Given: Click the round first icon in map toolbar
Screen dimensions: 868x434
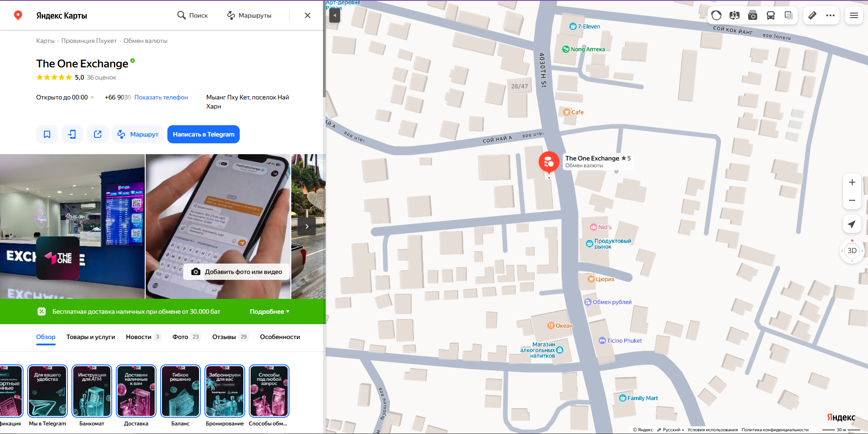Looking at the screenshot, I should point(716,15).
